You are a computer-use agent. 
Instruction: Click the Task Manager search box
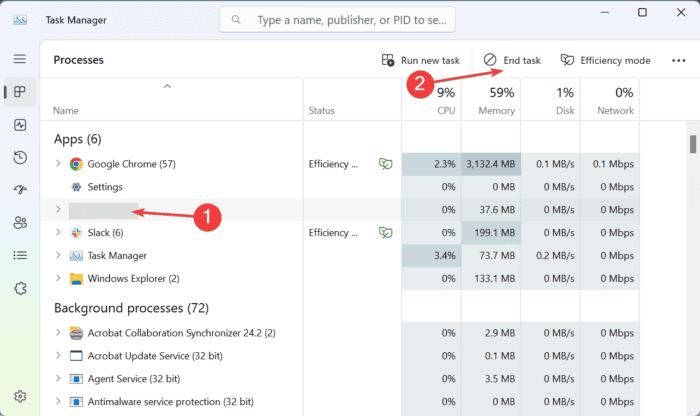(x=337, y=19)
